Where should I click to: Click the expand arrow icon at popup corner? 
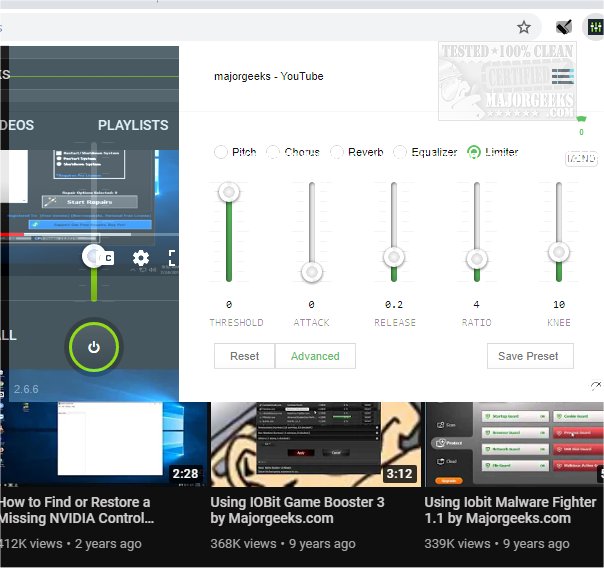tap(596, 385)
